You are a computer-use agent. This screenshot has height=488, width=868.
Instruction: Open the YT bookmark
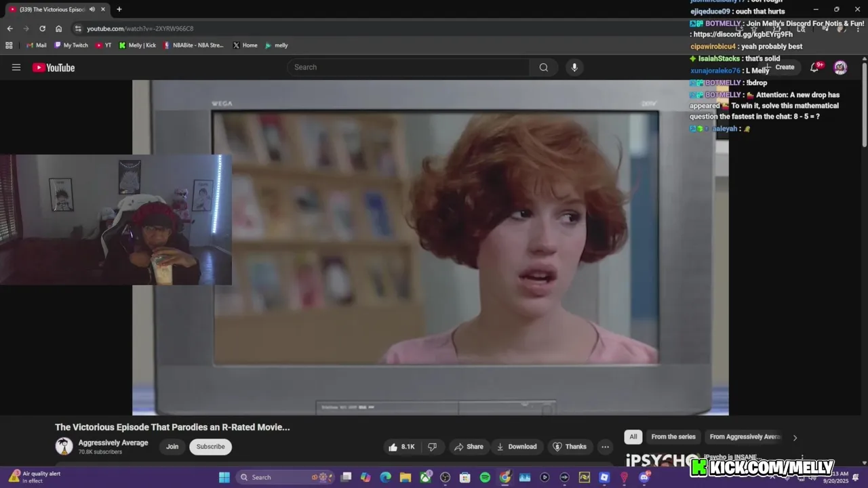click(103, 45)
